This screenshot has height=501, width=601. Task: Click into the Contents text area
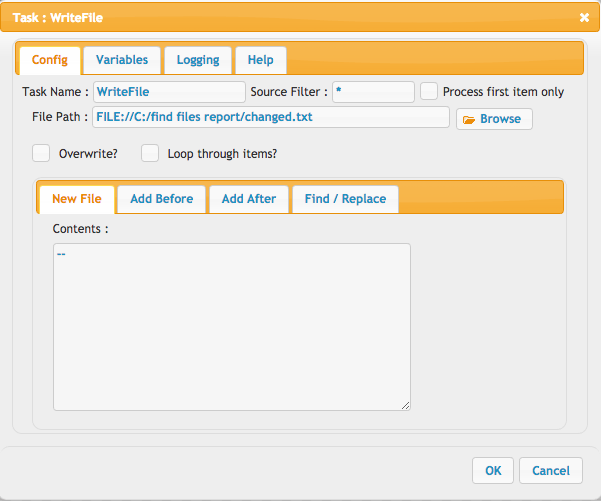pos(232,327)
